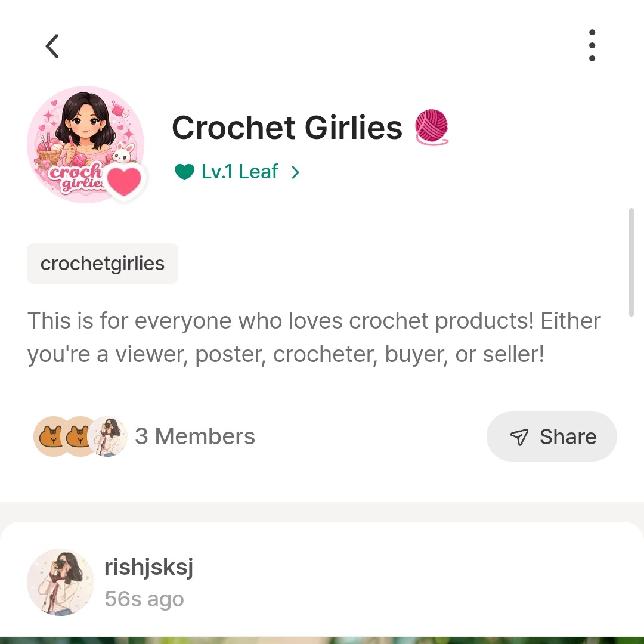The height and width of the screenshot is (644, 644).
Task: Tap the back arrow icon
Action: click(52, 46)
